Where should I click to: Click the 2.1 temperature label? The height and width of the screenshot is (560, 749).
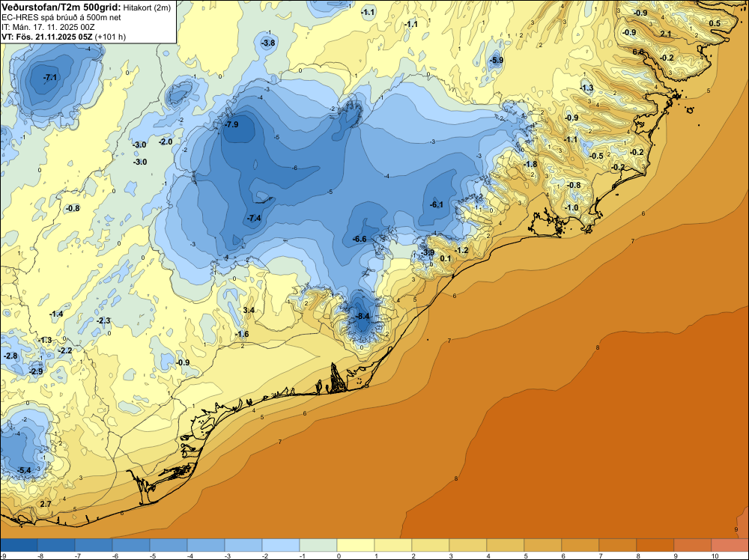(666, 34)
